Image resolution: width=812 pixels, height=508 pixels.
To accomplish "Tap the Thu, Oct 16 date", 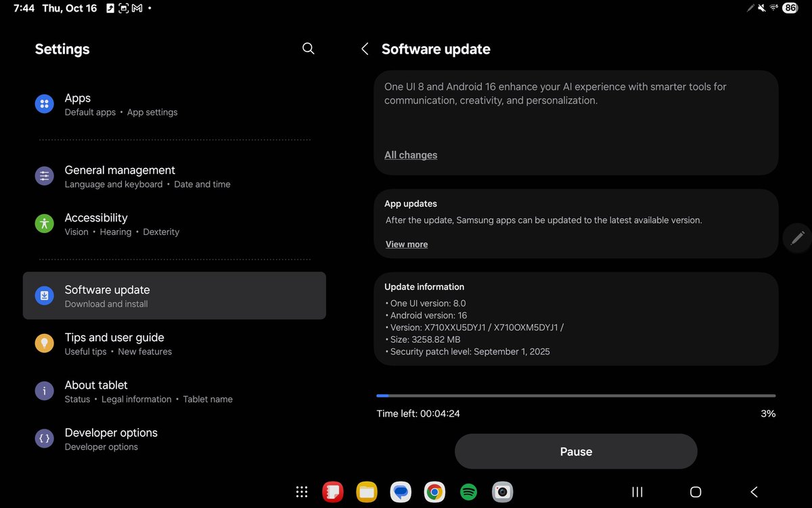I will point(70,8).
